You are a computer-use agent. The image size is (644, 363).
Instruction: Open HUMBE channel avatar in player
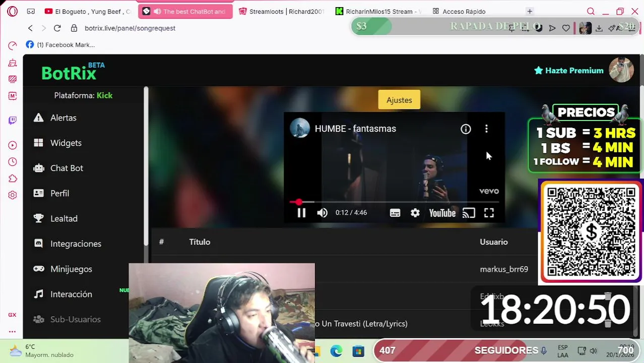pyautogui.click(x=300, y=128)
